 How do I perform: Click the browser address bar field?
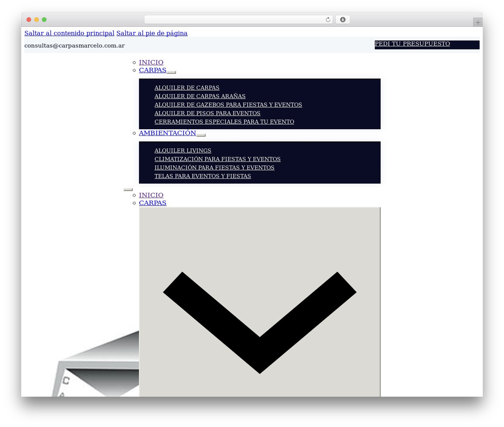click(238, 20)
